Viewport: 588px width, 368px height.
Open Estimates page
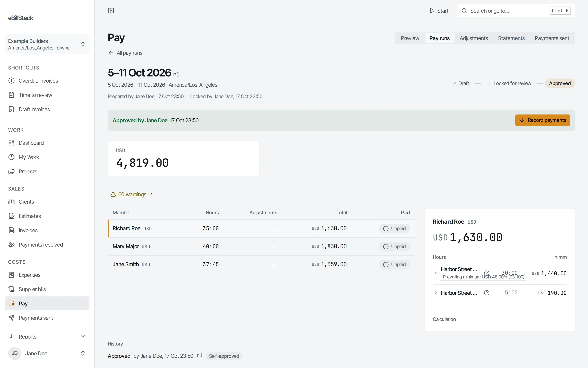coord(47,216)
